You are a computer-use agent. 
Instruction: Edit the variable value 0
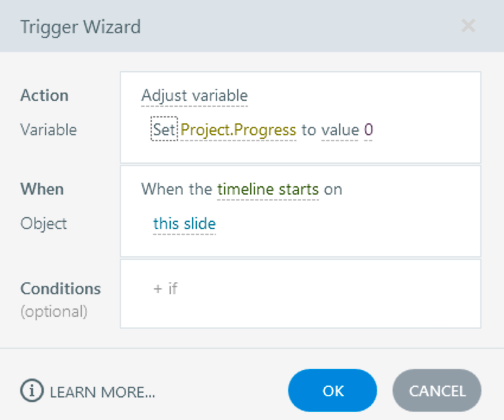pos(368,130)
